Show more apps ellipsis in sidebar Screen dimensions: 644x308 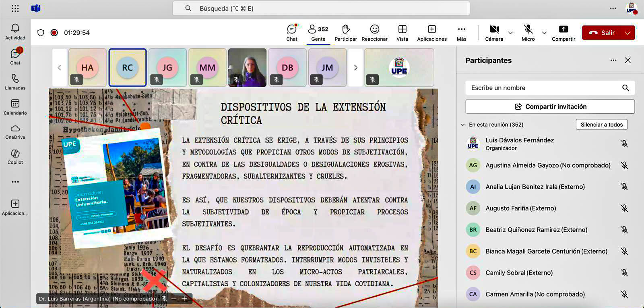coord(15,182)
